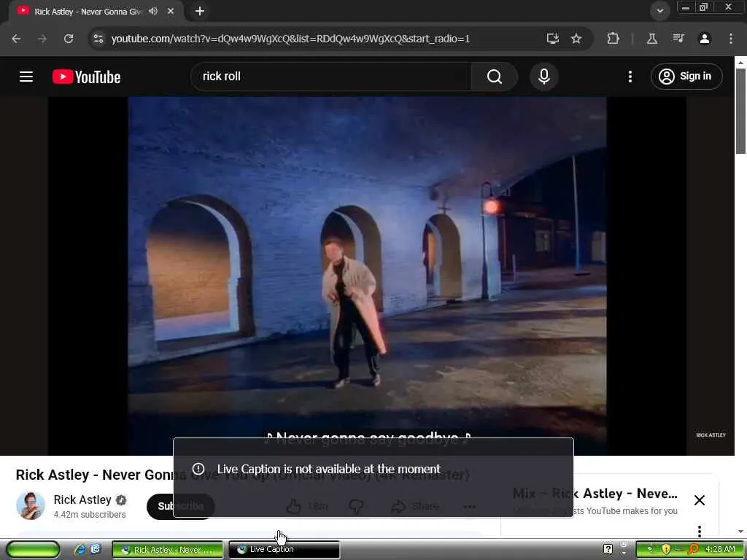Open the Extensions puzzle icon
Screen dimensions: 747x560
click(613, 39)
